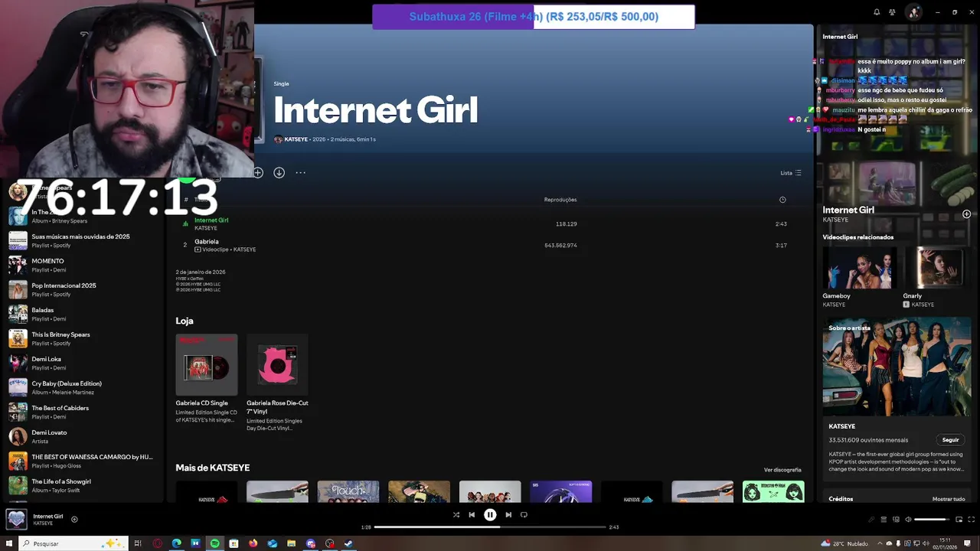Open Task View on the taskbar

[138, 543]
